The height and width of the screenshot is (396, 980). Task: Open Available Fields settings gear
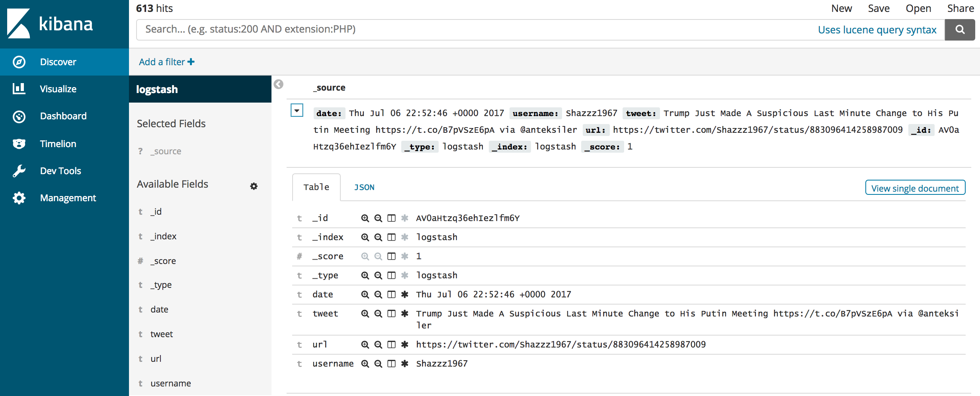point(254,186)
